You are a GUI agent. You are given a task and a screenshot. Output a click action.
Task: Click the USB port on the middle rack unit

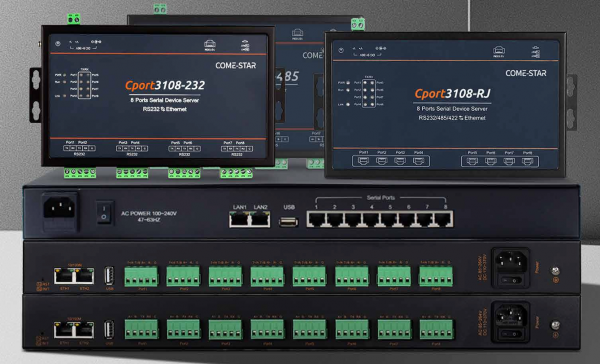point(109,276)
